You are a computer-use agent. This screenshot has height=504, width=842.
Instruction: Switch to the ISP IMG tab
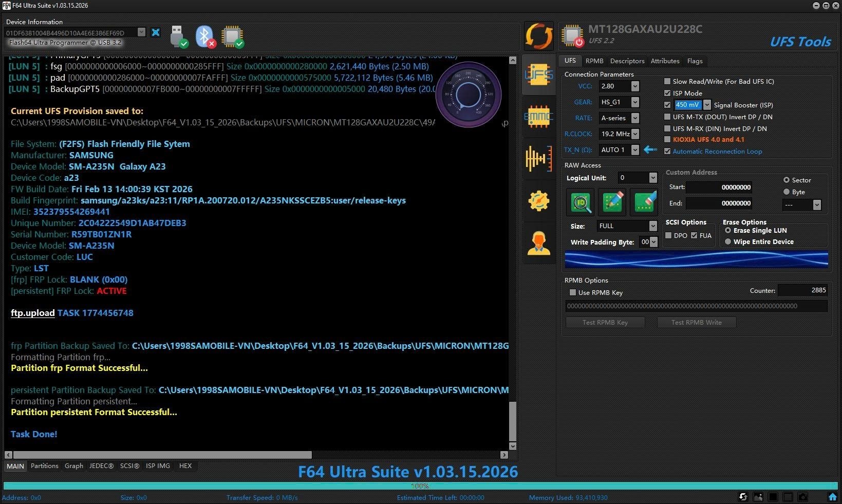pyautogui.click(x=158, y=465)
